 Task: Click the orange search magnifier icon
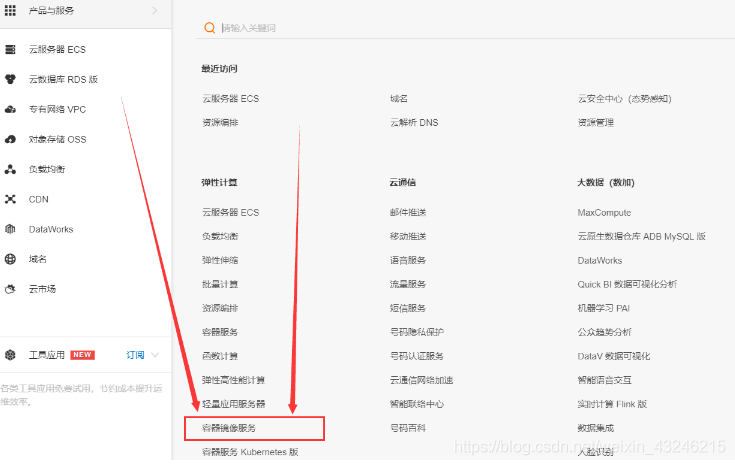point(210,28)
